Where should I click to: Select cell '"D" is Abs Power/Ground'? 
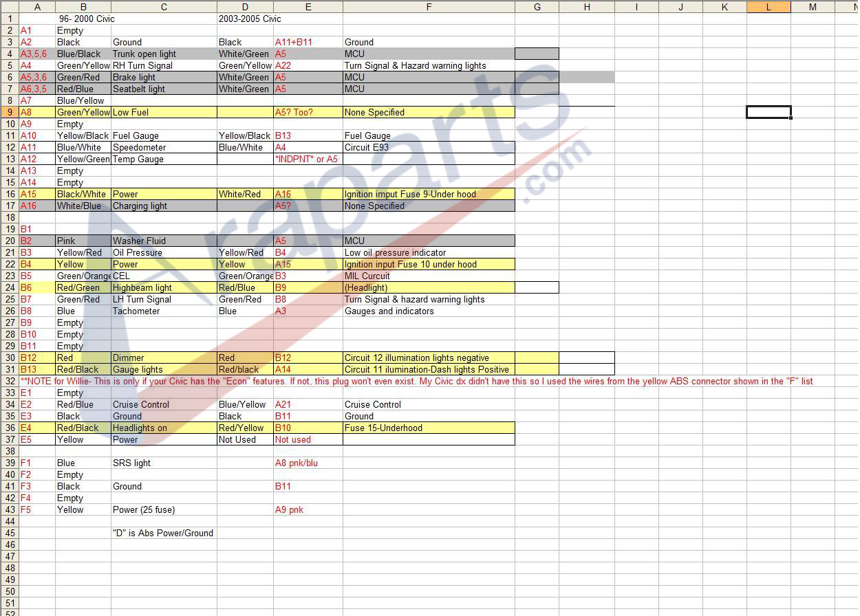(x=164, y=533)
